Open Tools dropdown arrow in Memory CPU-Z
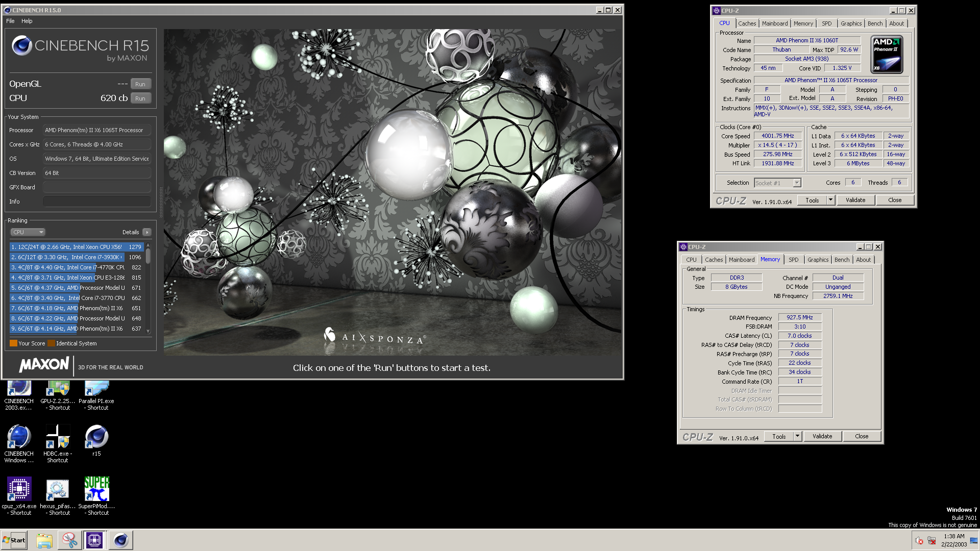The image size is (980, 551). 798,436
